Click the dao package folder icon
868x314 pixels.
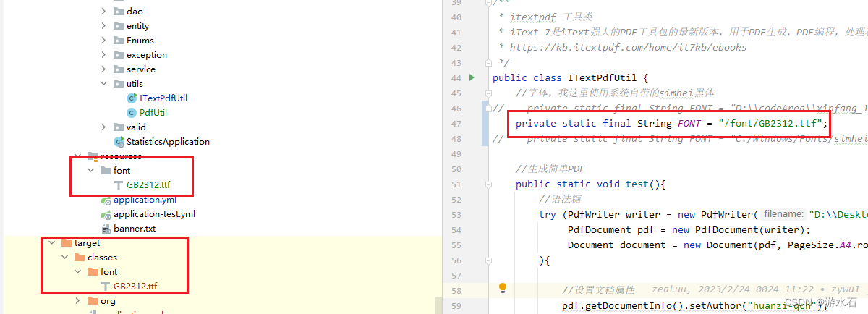119,12
